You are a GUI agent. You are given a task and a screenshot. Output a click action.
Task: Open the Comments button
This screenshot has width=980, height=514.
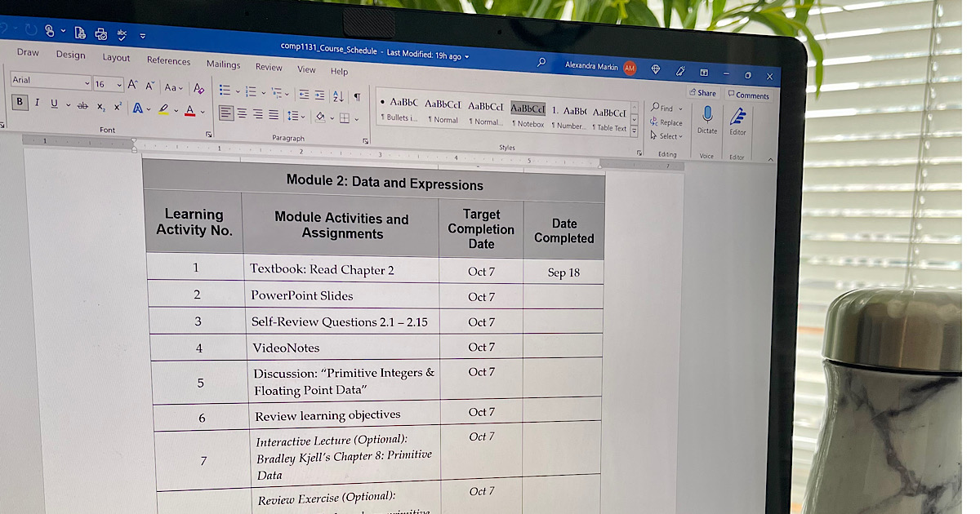[x=748, y=95]
